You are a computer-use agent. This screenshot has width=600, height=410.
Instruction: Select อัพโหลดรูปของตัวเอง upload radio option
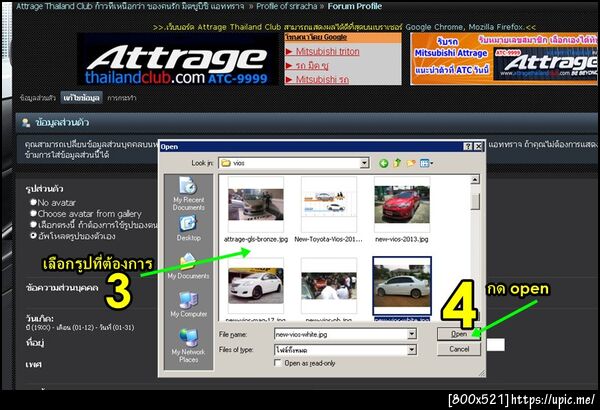pos(33,235)
